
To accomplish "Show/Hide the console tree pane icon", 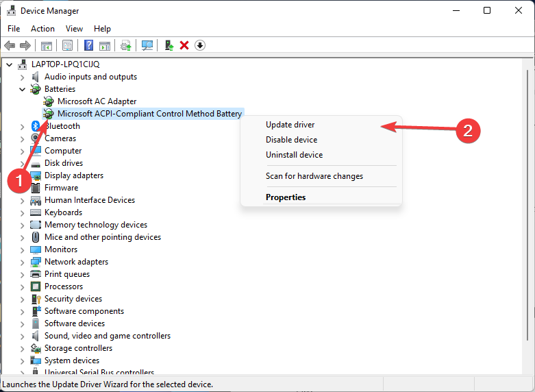I will tap(47, 45).
